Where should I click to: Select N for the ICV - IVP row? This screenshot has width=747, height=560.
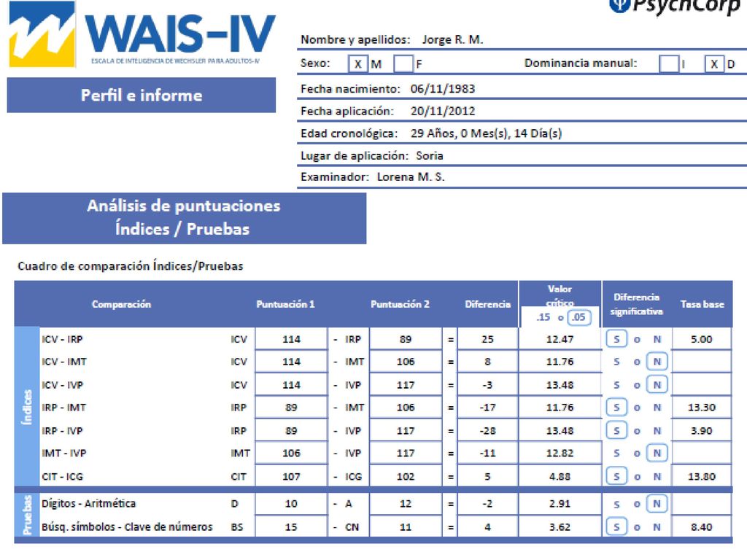point(657,385)
